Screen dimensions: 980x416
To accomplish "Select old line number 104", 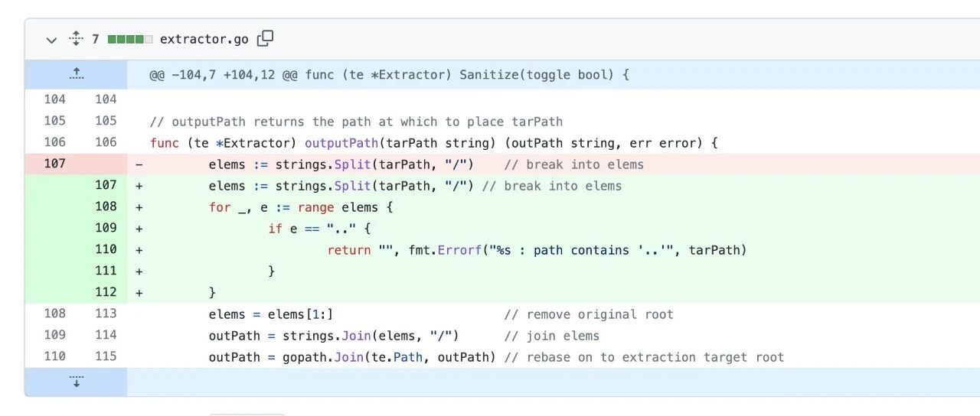I will point(54,99).
